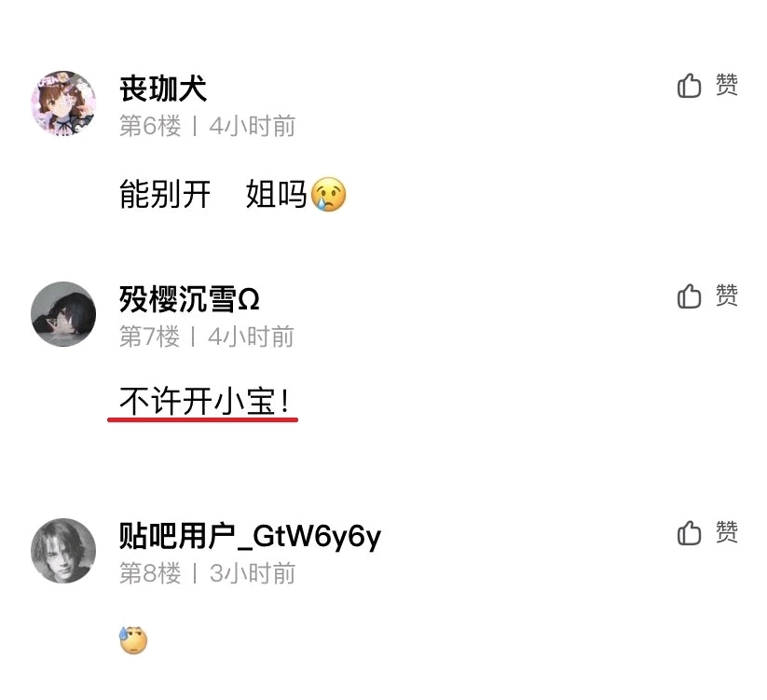
Task: Visit the profile via username 丧珈犬
Action: click(x=163, y=89)
